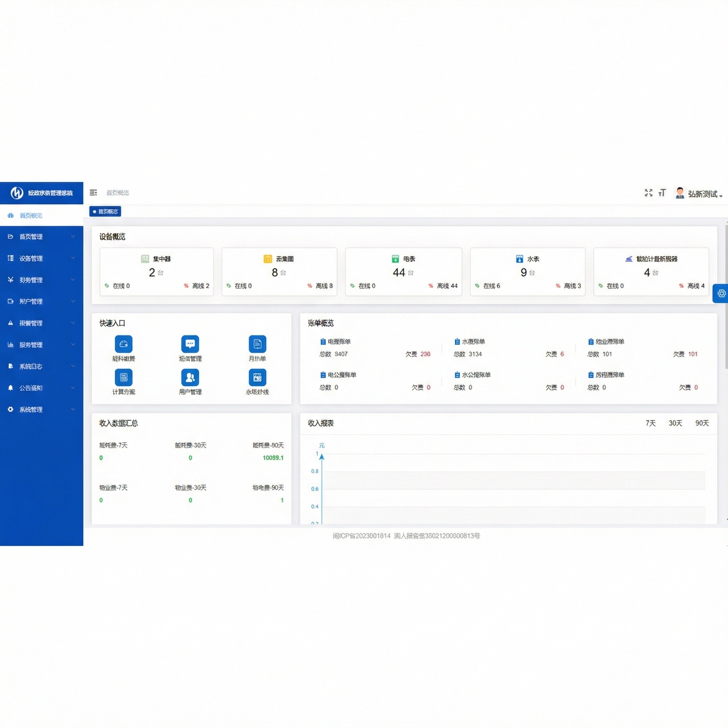Show 90天 range in income report
This screenshot has width=728, height=728.
702,423
